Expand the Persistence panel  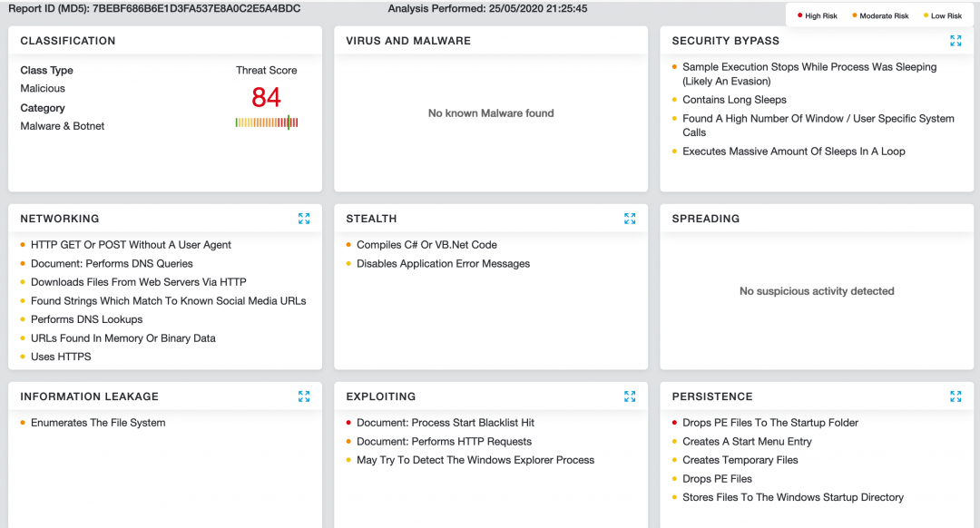(x=955, y=396)
